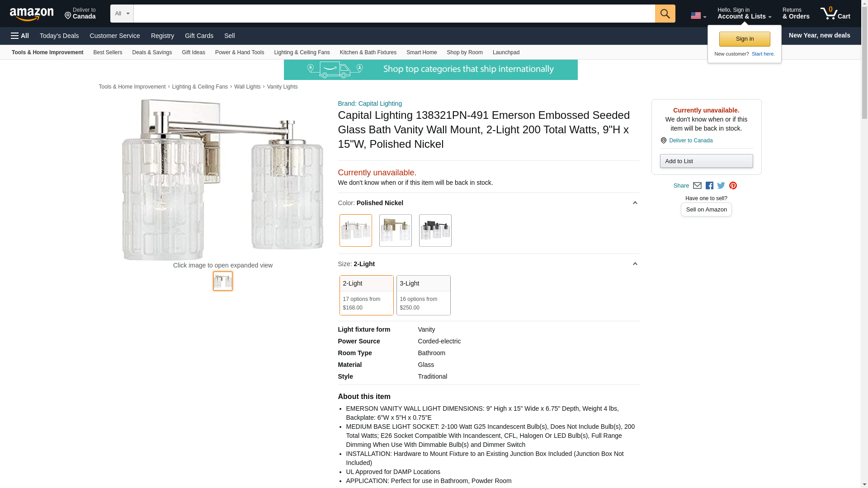Choose the brass finish color swatch
The width and height of the screenshot is (868, 488).
coord(395,230)
